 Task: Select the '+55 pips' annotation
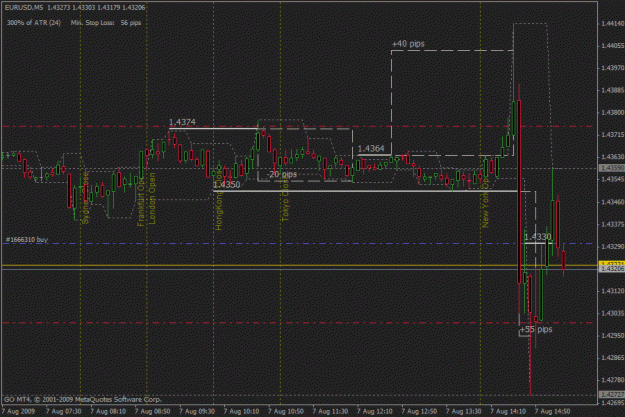536,329
